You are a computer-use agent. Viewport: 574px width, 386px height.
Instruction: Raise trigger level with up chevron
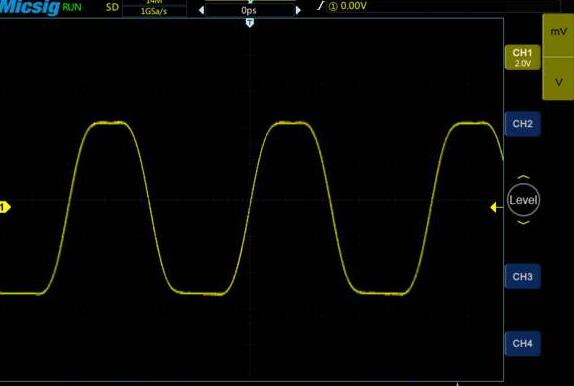523,177
